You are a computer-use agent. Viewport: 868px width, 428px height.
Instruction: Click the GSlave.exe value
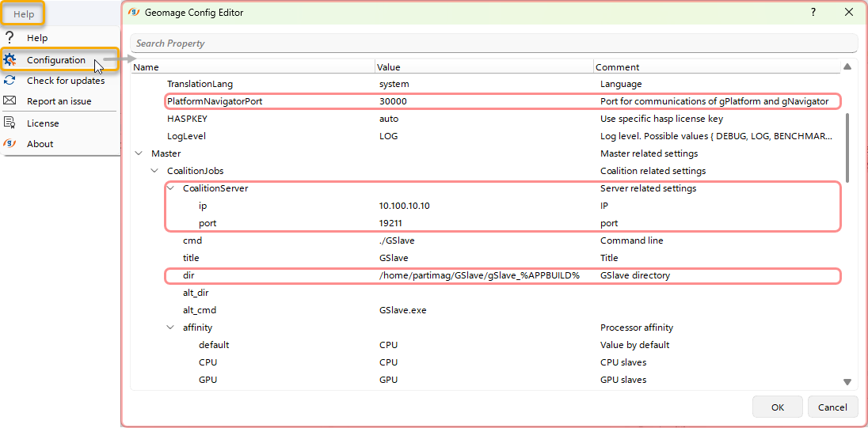[402, 310]
